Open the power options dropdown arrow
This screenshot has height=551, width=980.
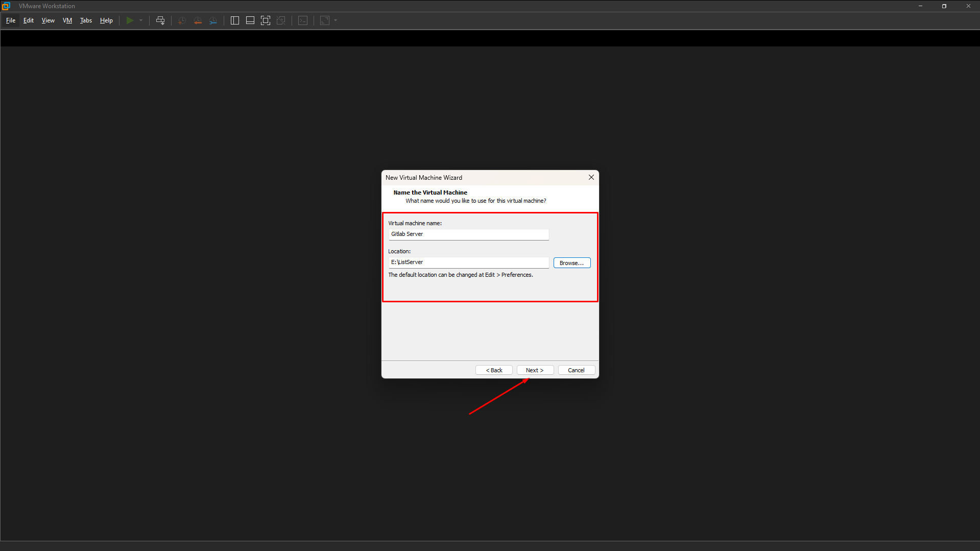click(141, 20)
